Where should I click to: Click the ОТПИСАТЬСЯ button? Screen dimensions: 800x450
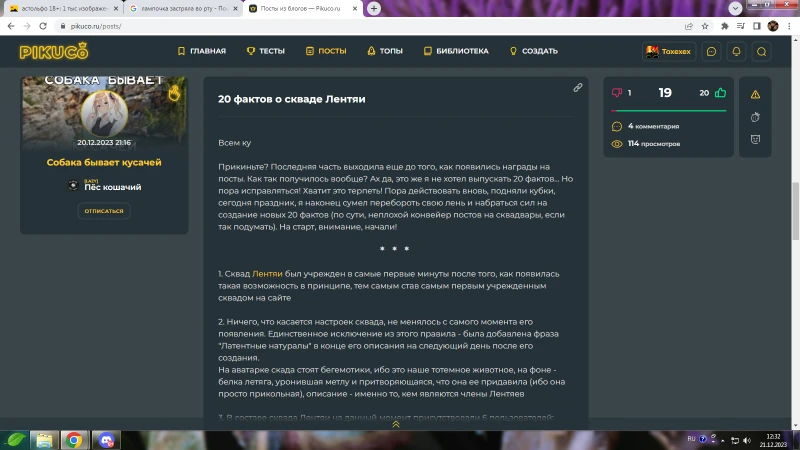pos(104,211)
